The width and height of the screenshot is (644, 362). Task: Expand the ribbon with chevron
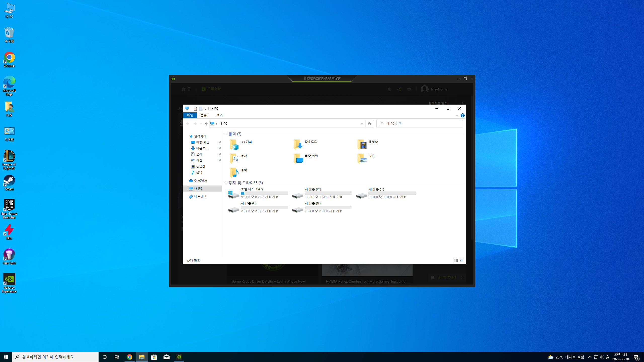(x=457, y=115)
